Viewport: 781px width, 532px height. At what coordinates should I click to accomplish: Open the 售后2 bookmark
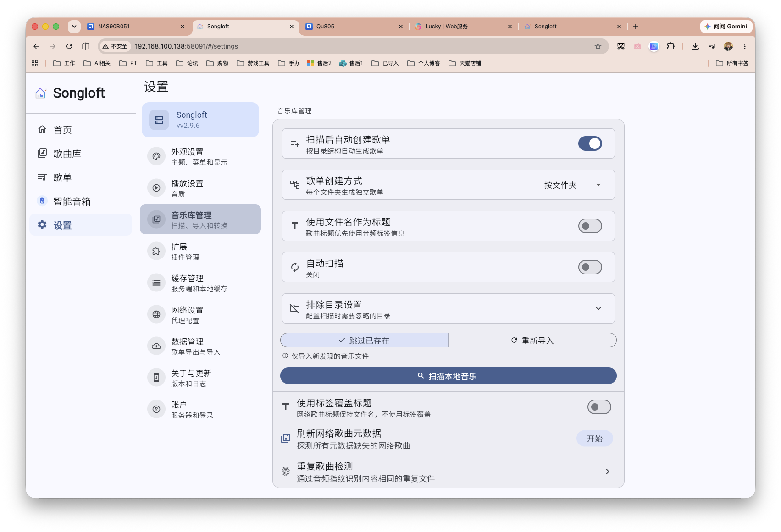tap(320, 63)
